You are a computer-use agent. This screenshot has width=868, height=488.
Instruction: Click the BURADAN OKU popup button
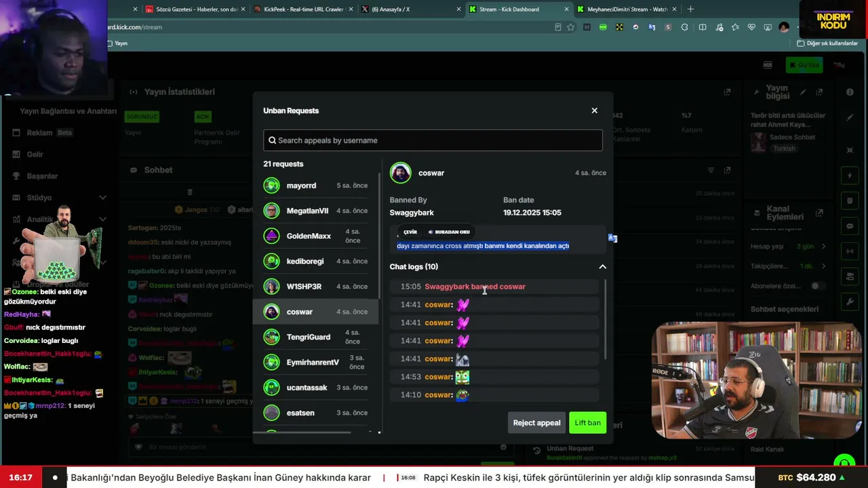point(449,232)
